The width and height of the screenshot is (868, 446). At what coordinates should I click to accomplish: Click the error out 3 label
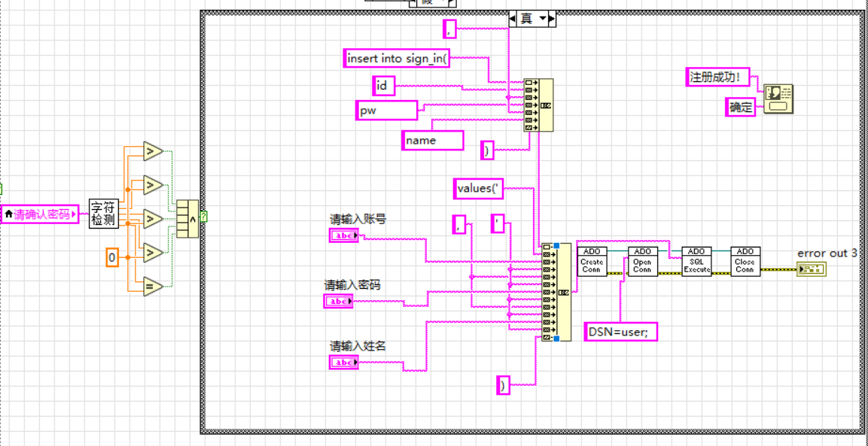tap(827, 253)
